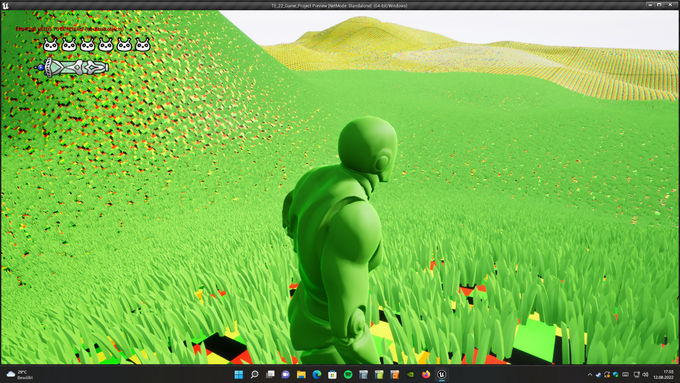Viewport: 680px width, 383px height.
Task: Open Microsoft Store from the taskbar
Action: [332, 374]
